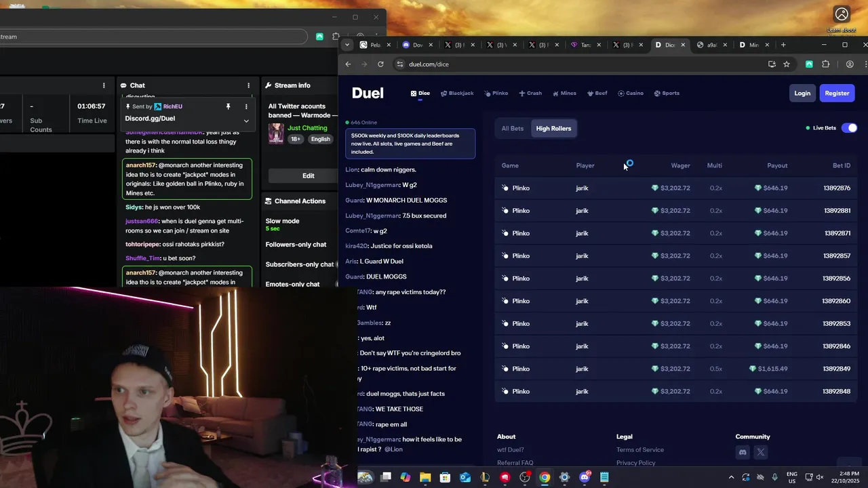868x488 pixels.
Task: Open the Sports section in Duel nav
Action: [667, 94]
